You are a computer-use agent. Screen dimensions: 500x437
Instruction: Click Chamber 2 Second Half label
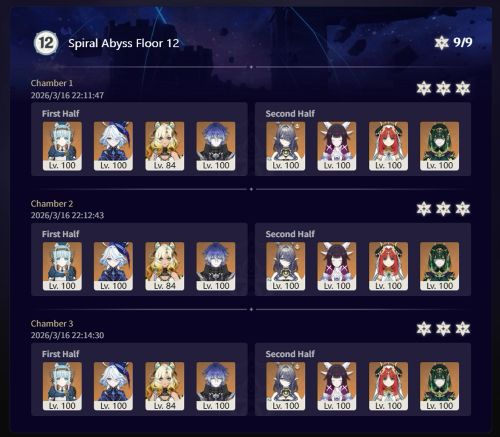point(290,234)
